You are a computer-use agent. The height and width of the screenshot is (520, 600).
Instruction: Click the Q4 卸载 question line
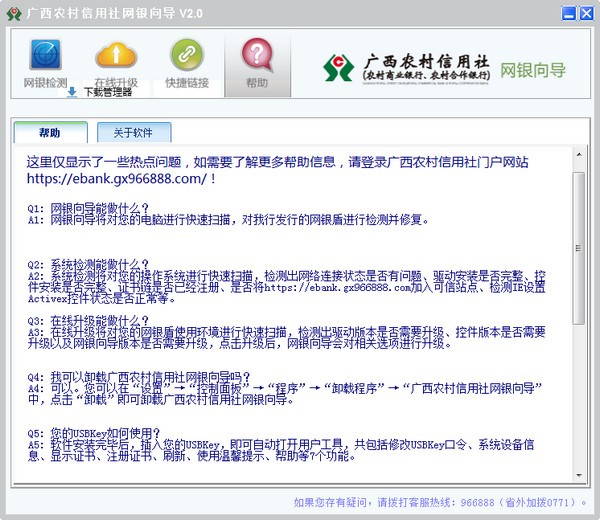pyautogui.click(x=139, y=377)
